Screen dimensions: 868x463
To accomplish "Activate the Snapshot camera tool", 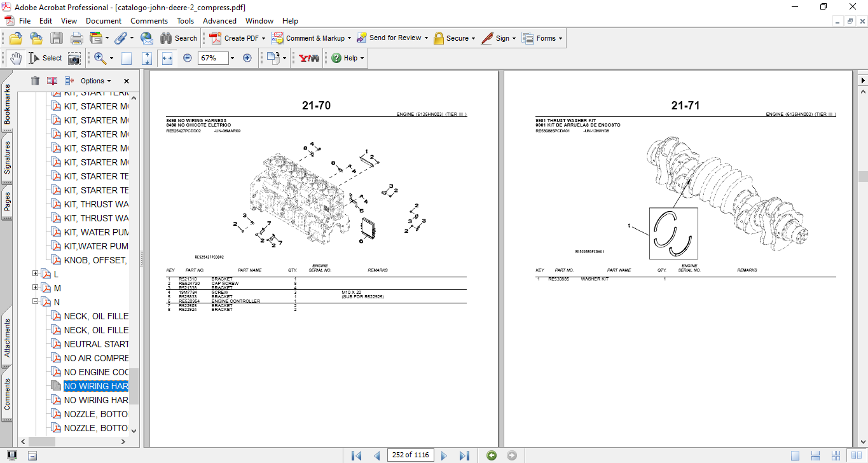I will point(74,58).
